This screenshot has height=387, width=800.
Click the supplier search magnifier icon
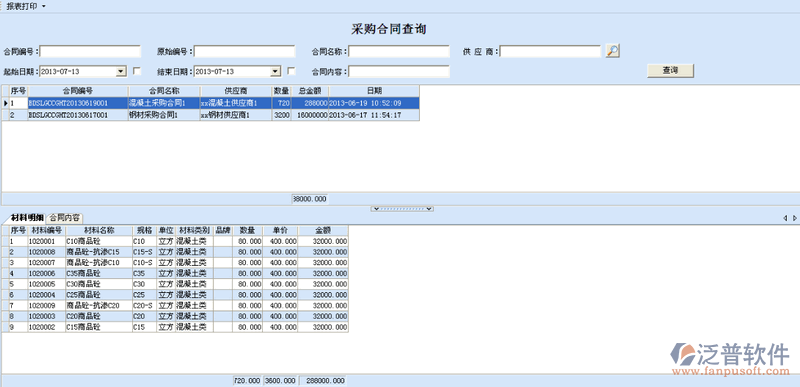click(612, 51)
